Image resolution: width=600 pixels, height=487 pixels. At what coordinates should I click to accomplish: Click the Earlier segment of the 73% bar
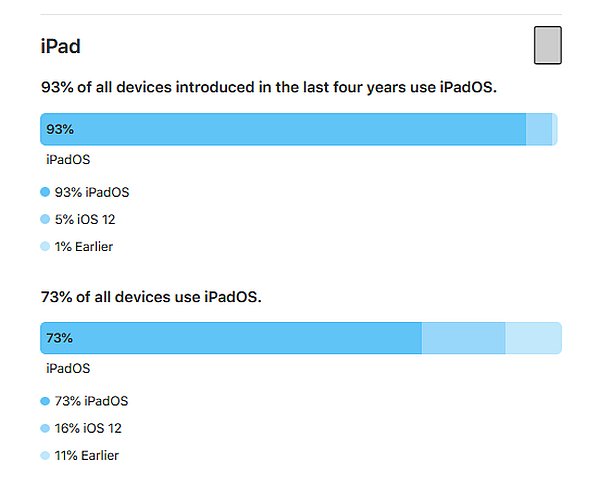[533, 338]
